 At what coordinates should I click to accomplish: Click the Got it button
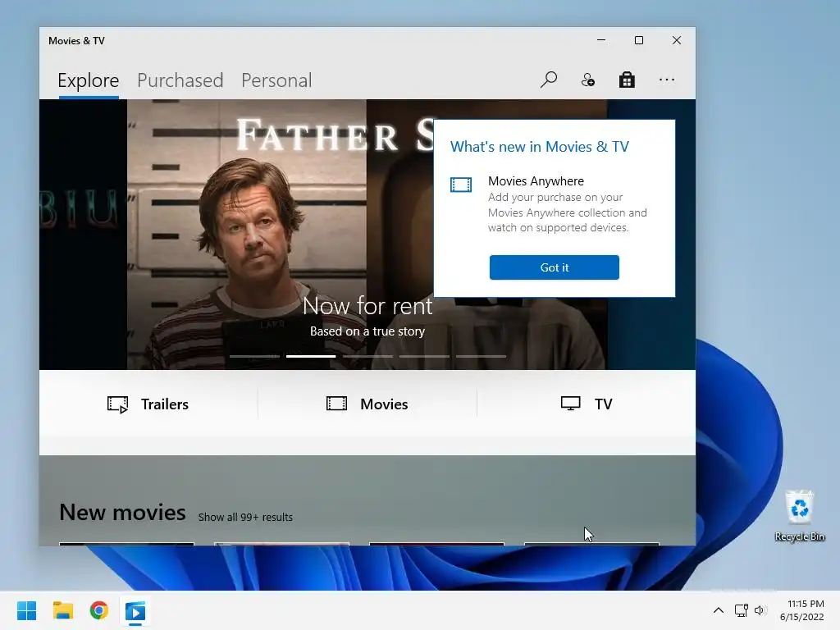click(x=555, y=267)
